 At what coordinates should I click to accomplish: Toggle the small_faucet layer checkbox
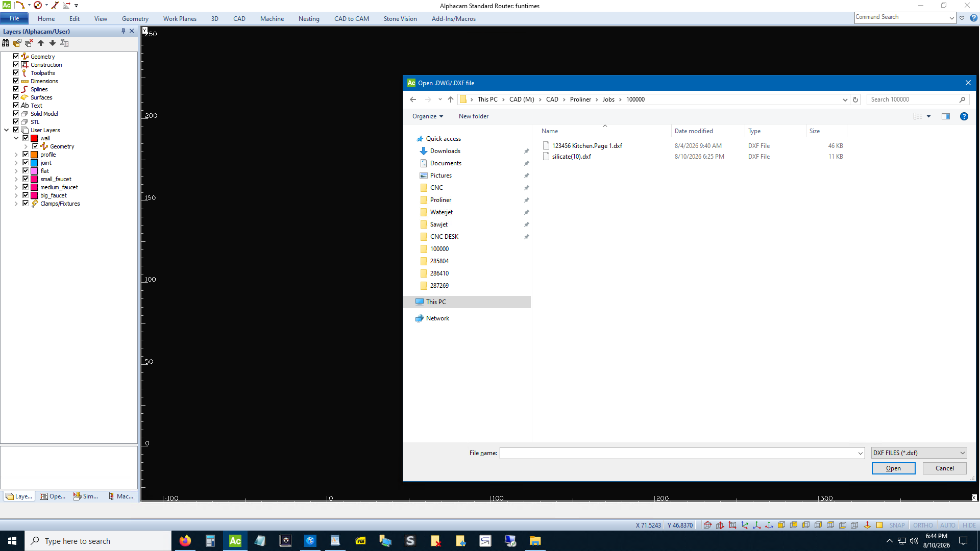(26, 179)
